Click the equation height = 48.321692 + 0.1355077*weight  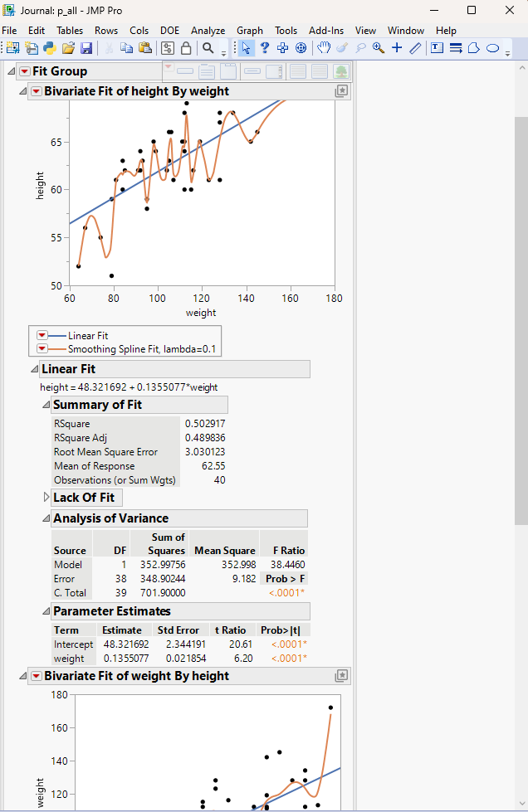pyautogui.click(x=129, y=387)
